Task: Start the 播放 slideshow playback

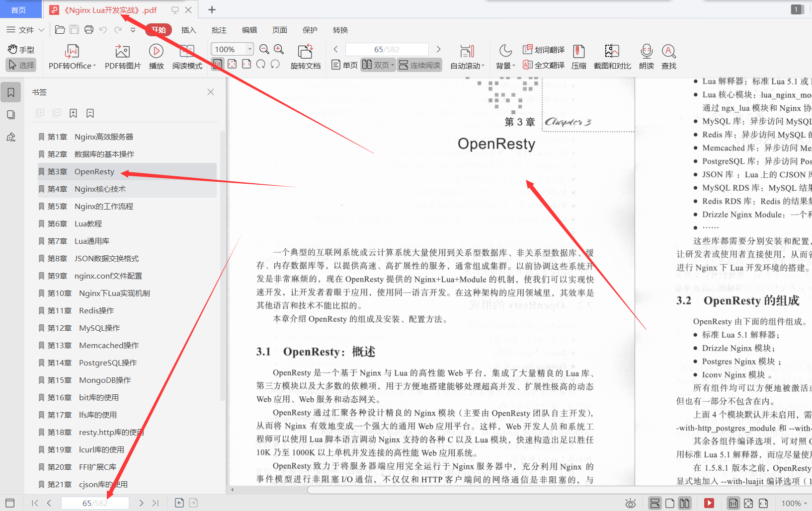Action: click(156, 56)
